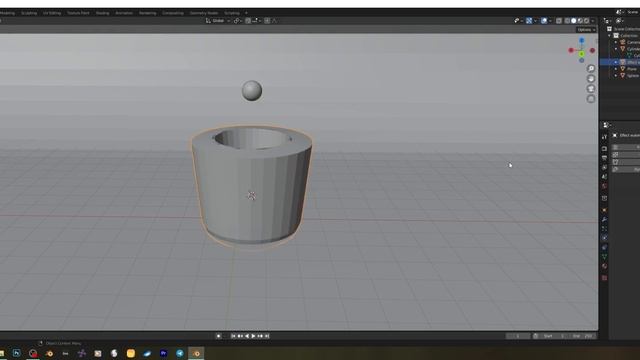640x360 pixels.
Task: Open the Compositing workspace tab
Action: coord(173,13)
